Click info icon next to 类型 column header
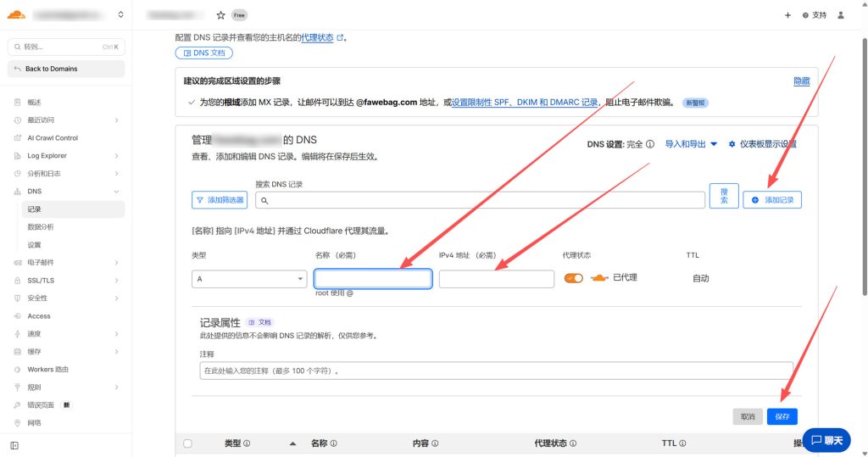The width and height of the screenshot is (868, 457). tap(247, 443)
